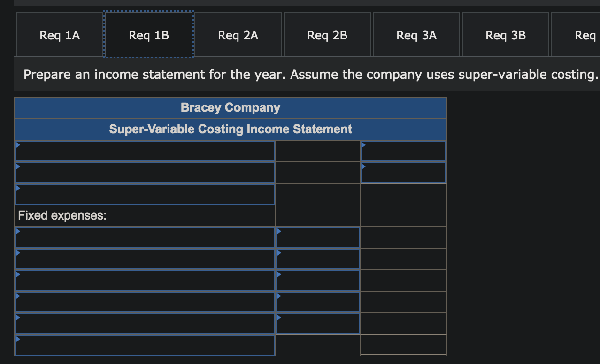
Task: Open the amount selector beside the second line
Action: click(x=403, y=172)
